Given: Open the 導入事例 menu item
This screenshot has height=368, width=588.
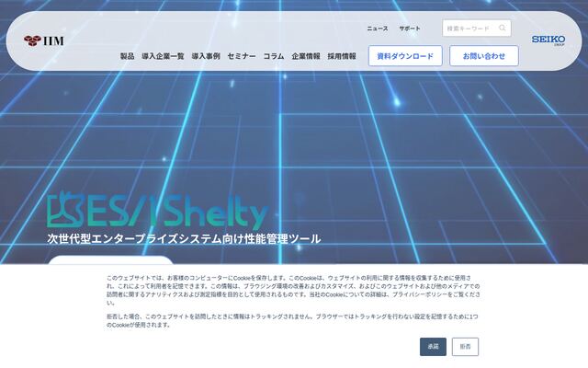Looking at the screenshot, I should click(206, 56).
